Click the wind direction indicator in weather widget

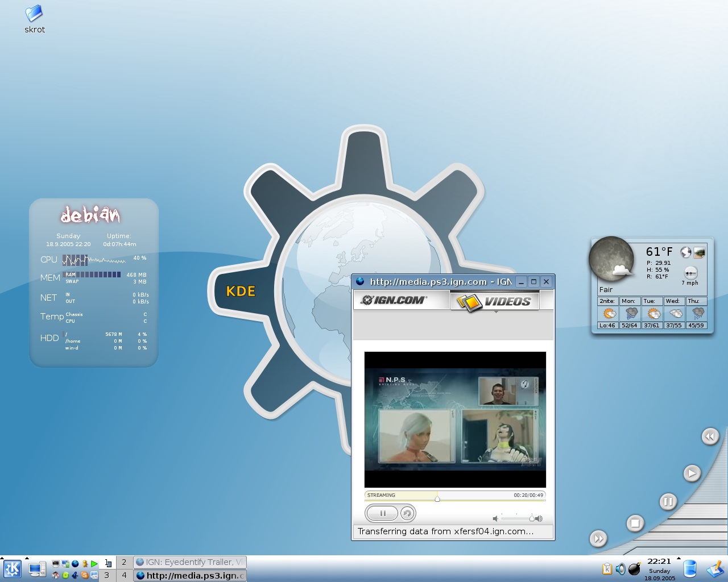click(x=690, y=273)
